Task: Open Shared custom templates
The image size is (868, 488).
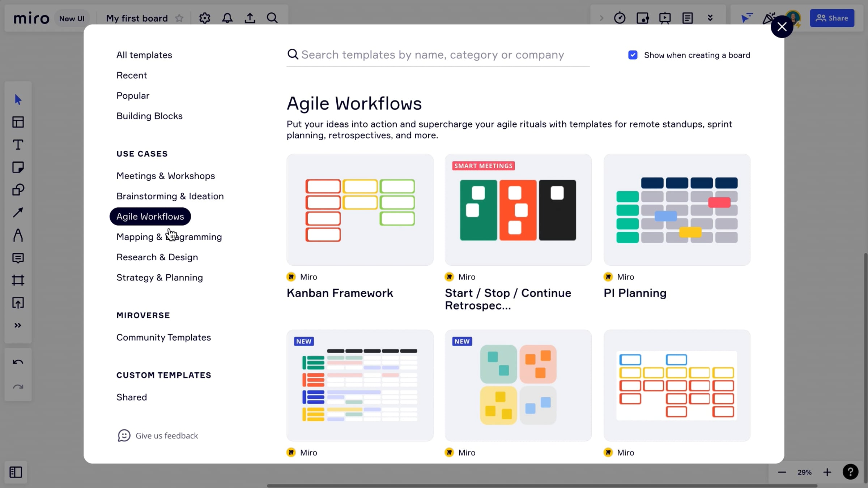Action: (x=132, y=397)
